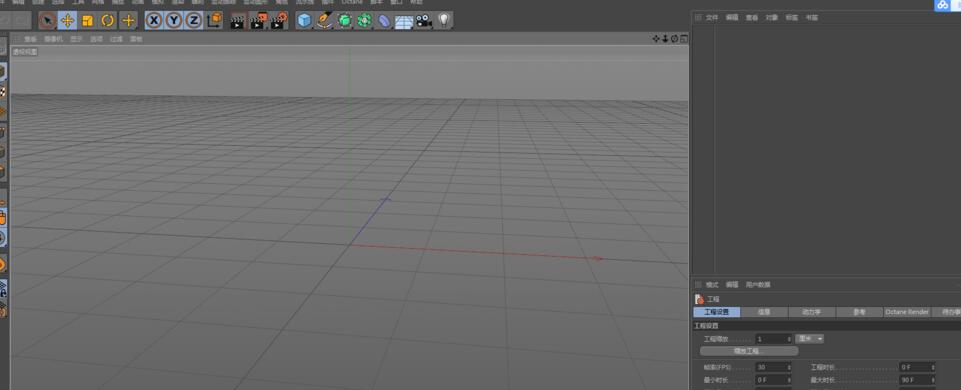961x390 pixels.
Task: Switch to 参考 tab
Action: (859, 312)
